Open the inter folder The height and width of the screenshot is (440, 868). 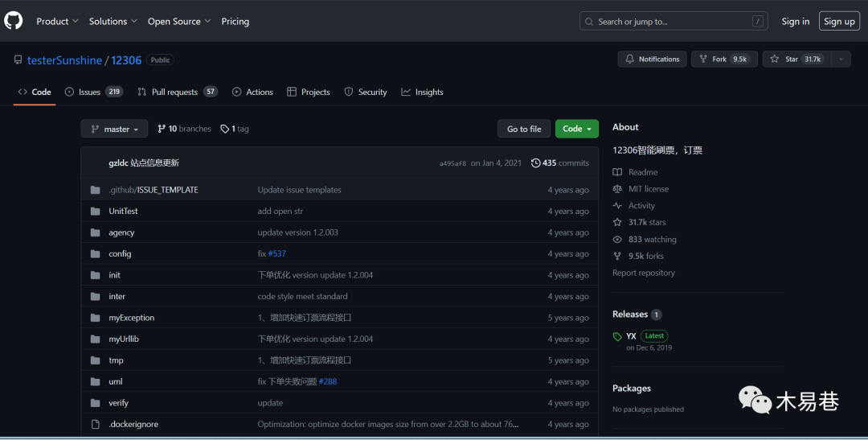(x=117, y=297)
